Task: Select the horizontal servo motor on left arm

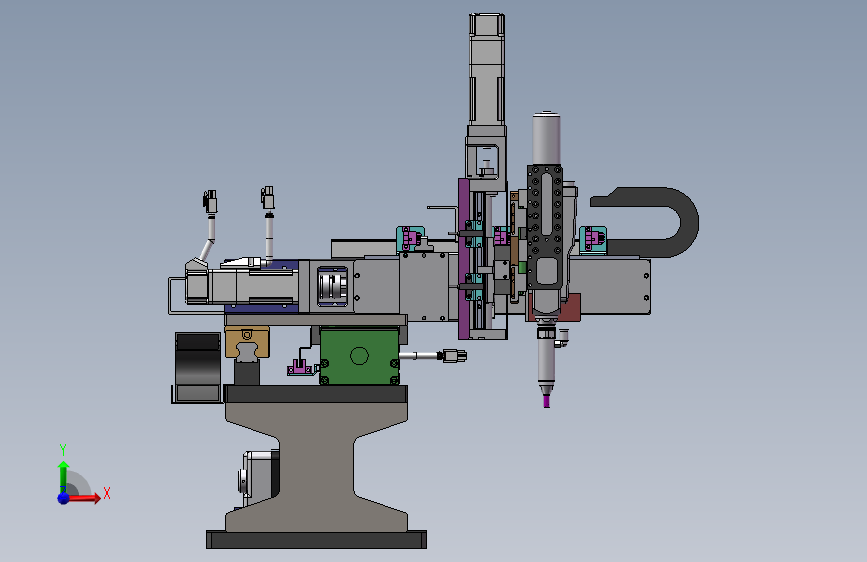Action: pos(241,286)
